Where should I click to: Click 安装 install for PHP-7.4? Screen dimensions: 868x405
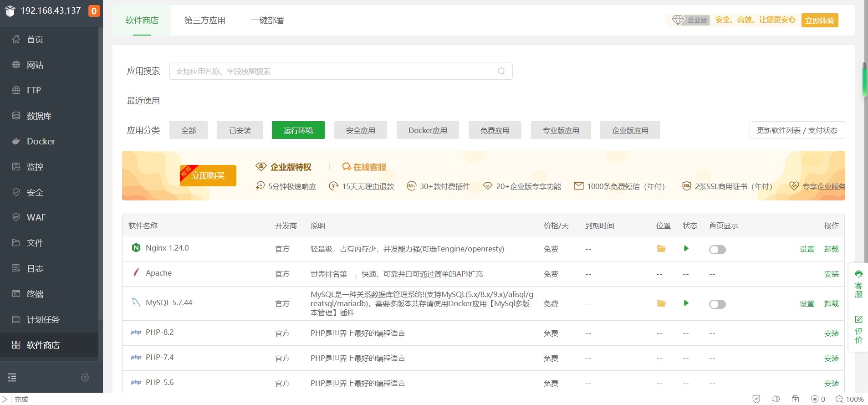coord(832,359)
